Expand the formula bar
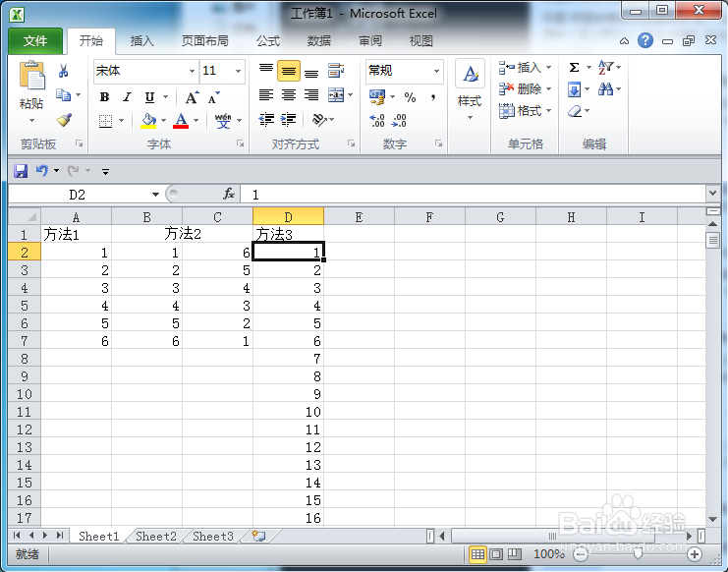This screenshot has height=572, width=728. tap(712, 194)
